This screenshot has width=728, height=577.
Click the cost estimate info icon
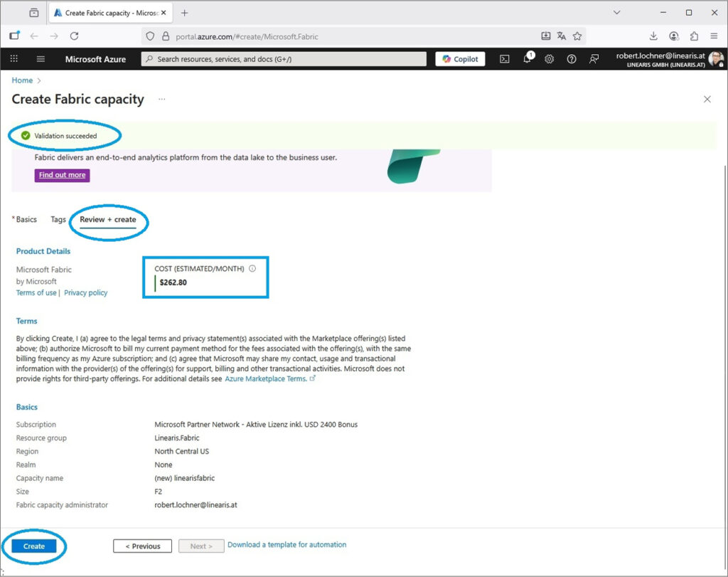pyautogui.click(x=252, y=268)
